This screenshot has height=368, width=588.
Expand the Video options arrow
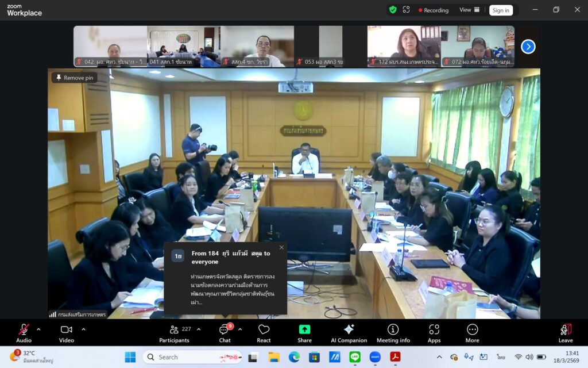[83, 329]
